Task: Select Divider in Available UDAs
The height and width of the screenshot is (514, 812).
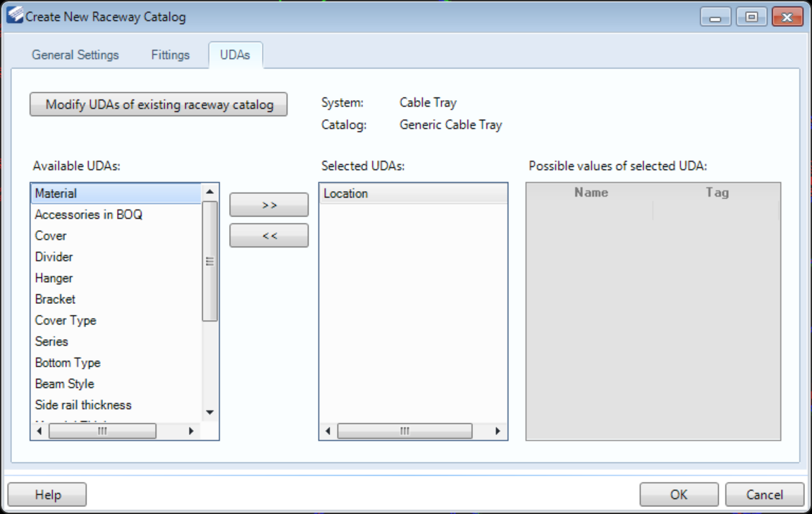Action: pyautogui.click(x=116, y=257)
